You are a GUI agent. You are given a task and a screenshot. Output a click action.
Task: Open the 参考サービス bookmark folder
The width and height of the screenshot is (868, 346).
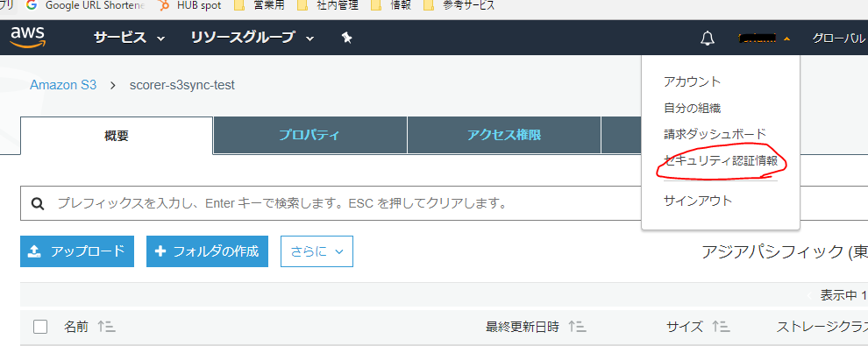pos(459,6)
